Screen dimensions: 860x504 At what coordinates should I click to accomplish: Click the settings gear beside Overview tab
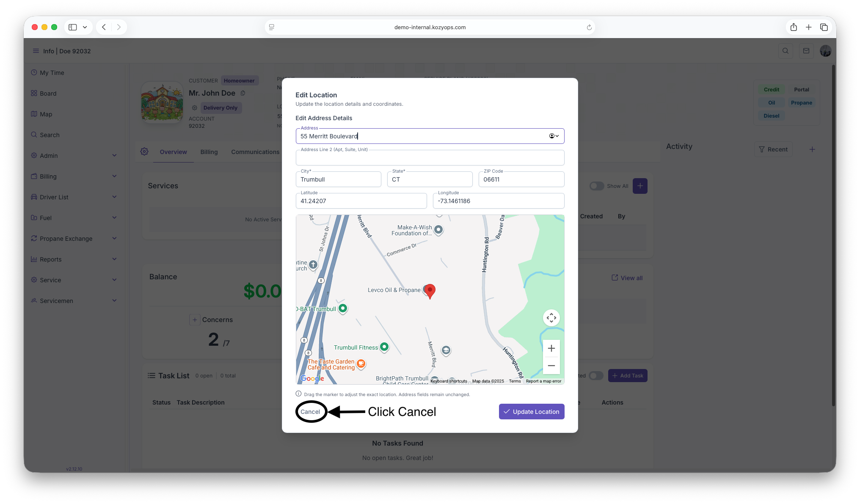coord(144,152)
